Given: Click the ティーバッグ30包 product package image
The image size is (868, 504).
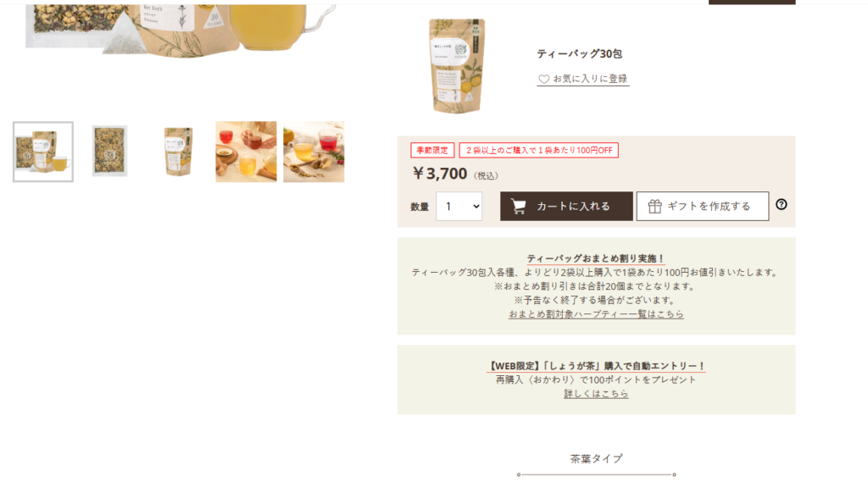Looking at the screenshot, I should (x=457, y=66).
